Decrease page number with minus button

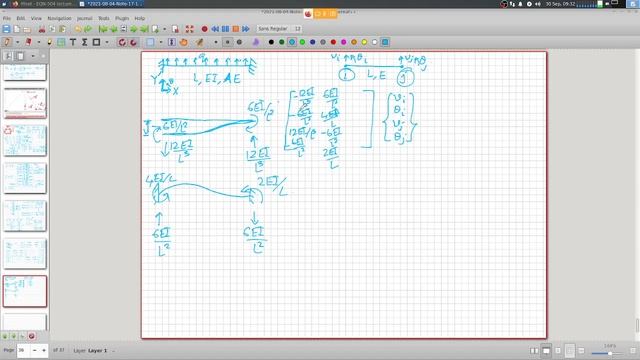[x=35, y=350]
